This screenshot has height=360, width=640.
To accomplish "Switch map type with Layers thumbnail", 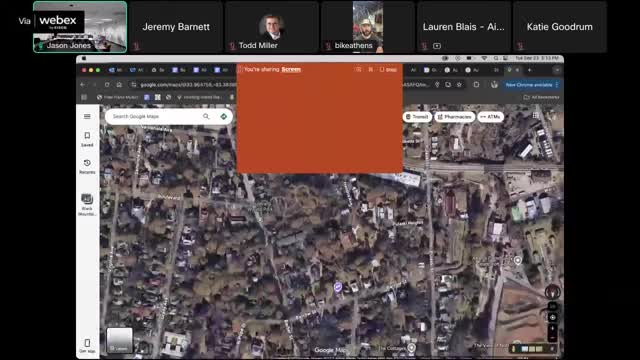I will (x=119, y=340).
